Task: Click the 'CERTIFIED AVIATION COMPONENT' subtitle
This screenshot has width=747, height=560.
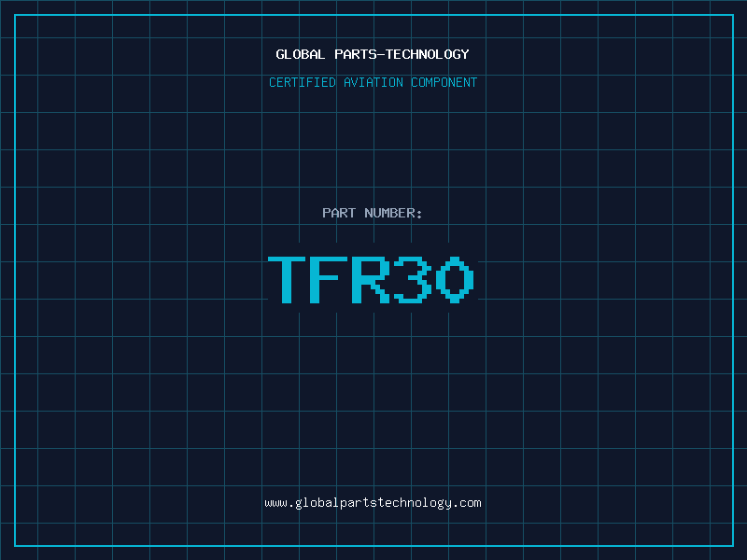Action: [373, 82]
